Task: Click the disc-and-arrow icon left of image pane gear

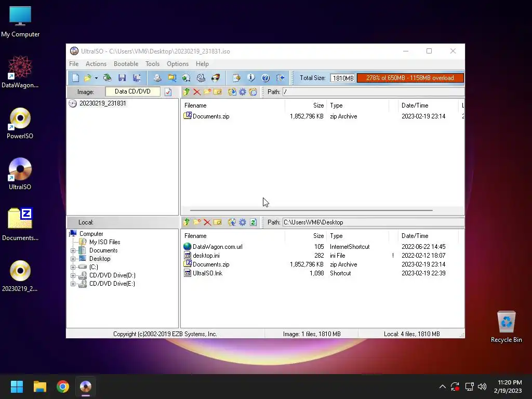Action: click(x=232, y=92)
